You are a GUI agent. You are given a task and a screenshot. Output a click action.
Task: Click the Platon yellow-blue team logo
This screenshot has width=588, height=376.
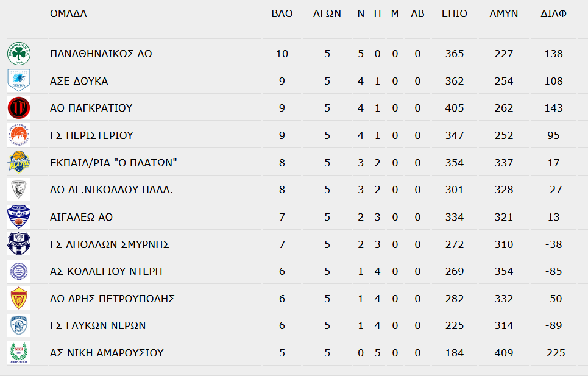(19, 162)
